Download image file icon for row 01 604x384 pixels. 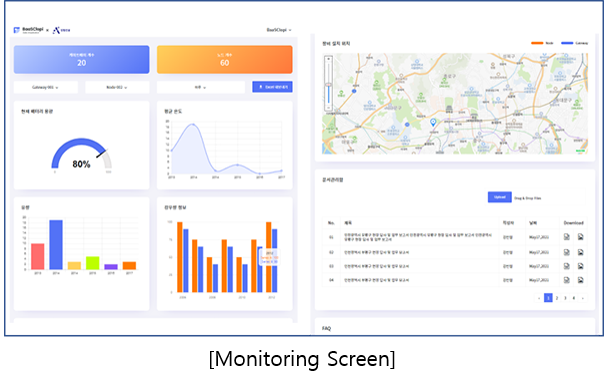[x=581, y=237]
